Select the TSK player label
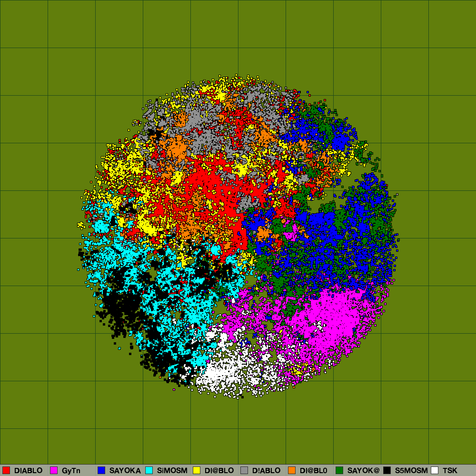The width and height of the screenshot is (476, 476). [x=450, y=471]
